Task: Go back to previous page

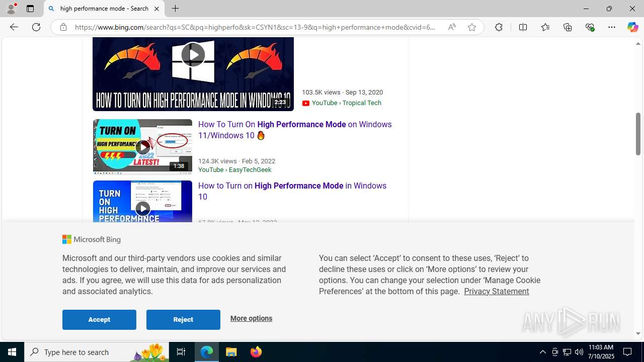Action: (14, 27)
